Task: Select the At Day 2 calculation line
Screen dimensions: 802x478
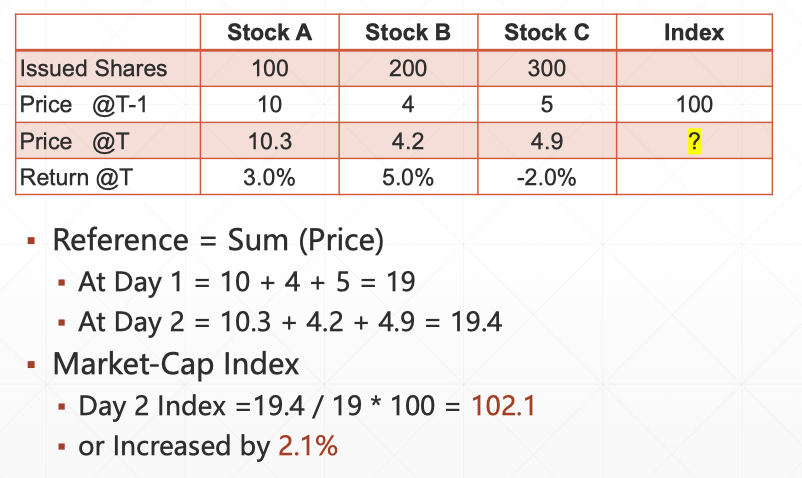Action: point(290,322)
